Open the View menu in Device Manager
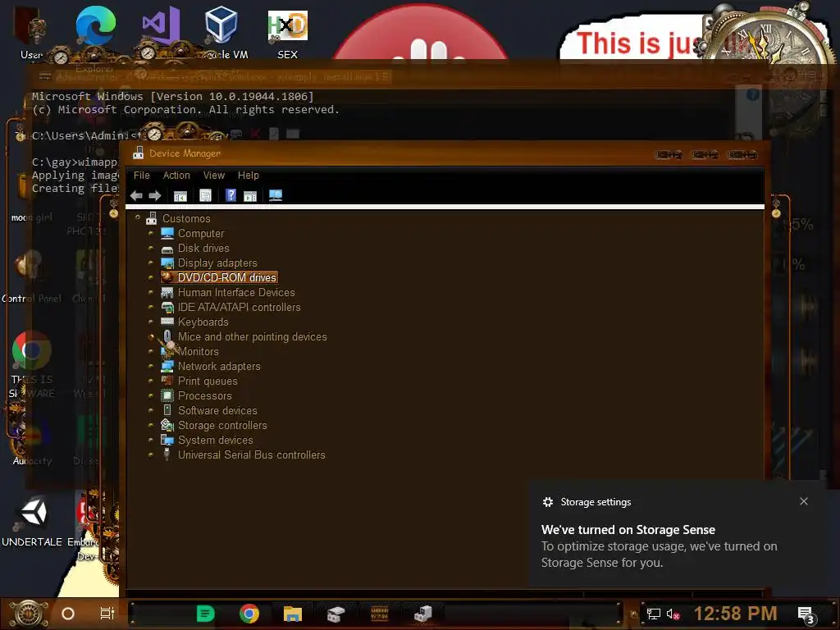This screenshot has width=840, height=630. pyautogui.click(x=214, y=176)
